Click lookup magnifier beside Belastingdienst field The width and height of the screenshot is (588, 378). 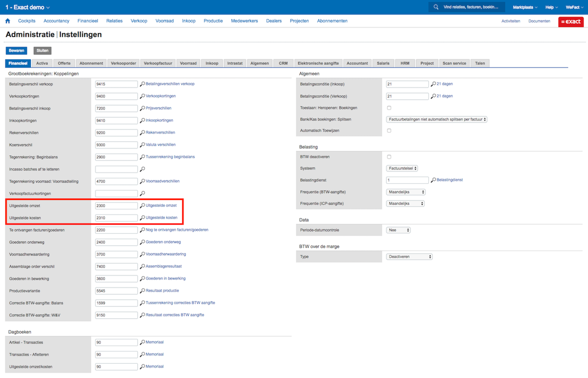(x=433, y=180)
